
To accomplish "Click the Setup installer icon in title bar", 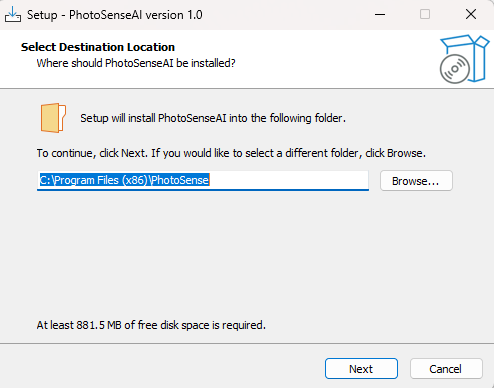I will (x=13, y=15).
